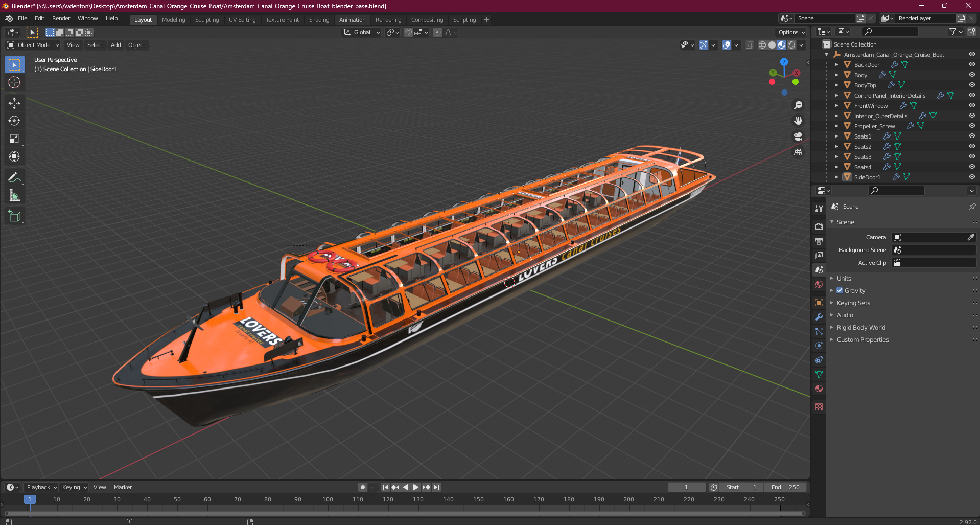Activate the Move tool
The width and height of the screenshot is (980, 525).
click(x=14, y=103)
